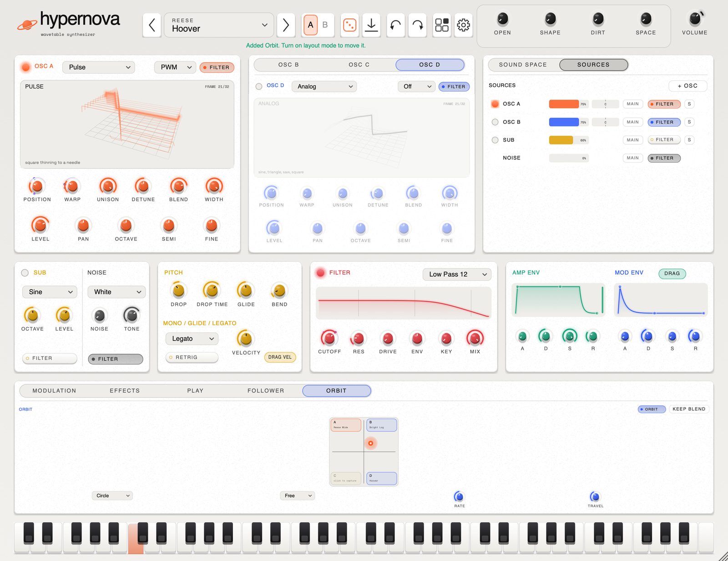728x561 pixels.
Task: Enable OSC B in the Sources list
Action: pyautogui.click(x=495, y=122)
